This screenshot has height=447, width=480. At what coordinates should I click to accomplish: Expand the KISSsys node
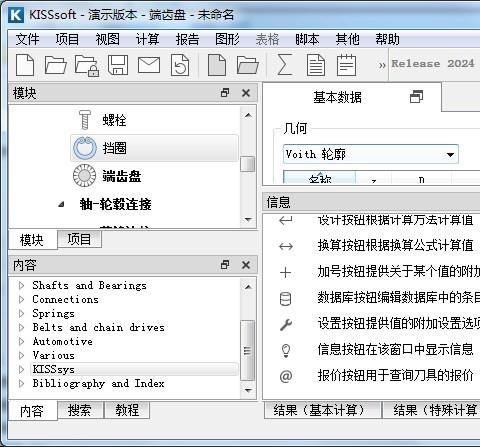(22, 369)
